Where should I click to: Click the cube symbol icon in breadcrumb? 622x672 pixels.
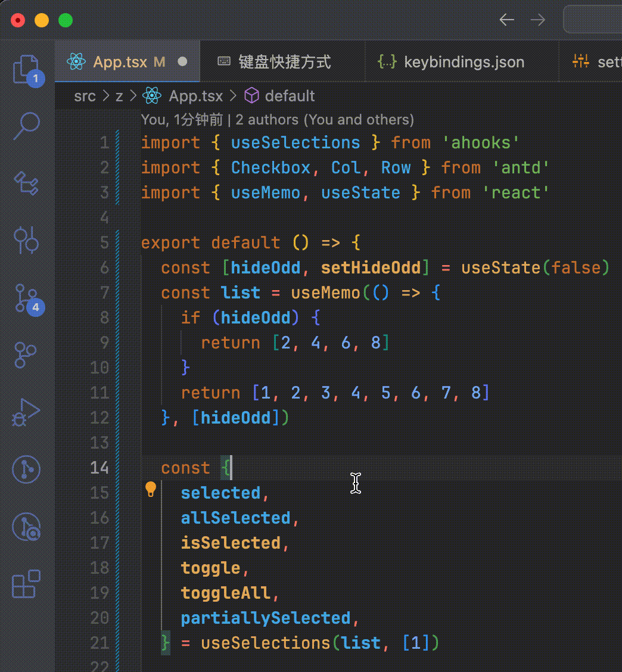tap(251, 95)
